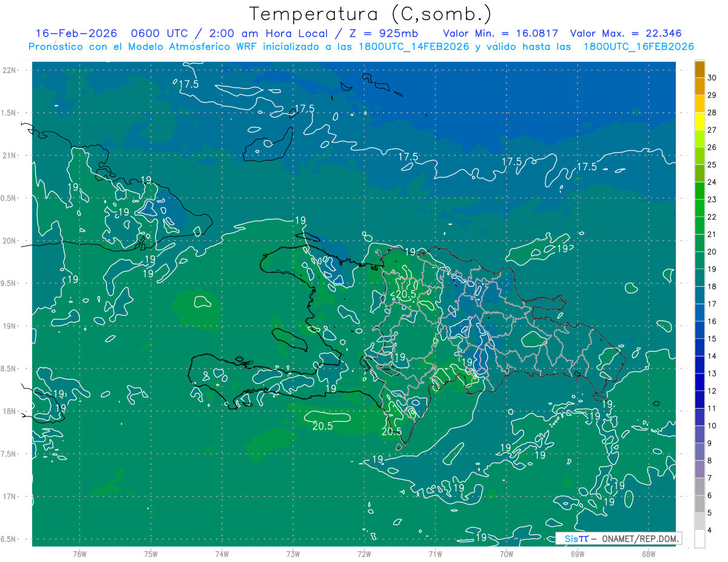Screen dimensions: 728x562
Task: Click the 18N latitude axis label
Action: (x=10, y=411)
